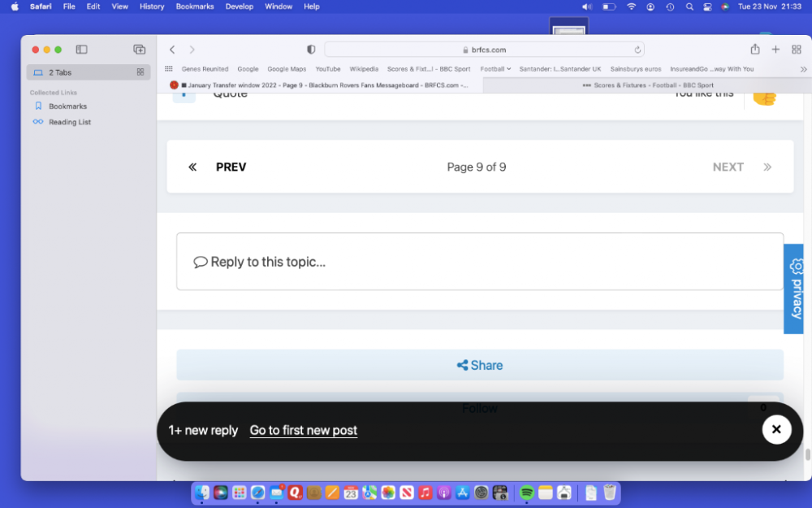
Task: Open the Share sheet from toolbar
Action: tap(755, 50)
